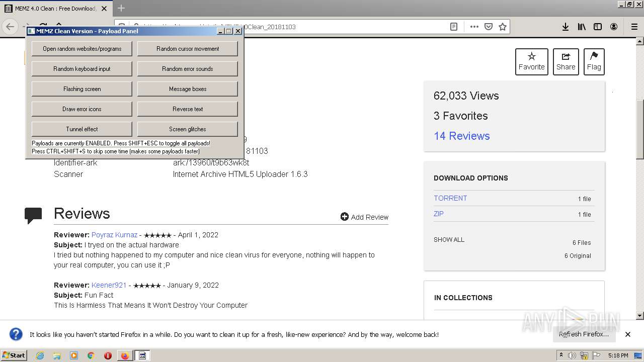Image resolution: width=644 pixels, height=362 pixels.
Task: Toggle Message boxes payload
Action: point(188,89)
